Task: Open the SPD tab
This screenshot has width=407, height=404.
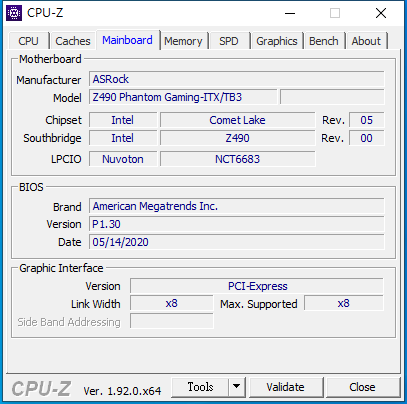Action: (x=229, y=41)
